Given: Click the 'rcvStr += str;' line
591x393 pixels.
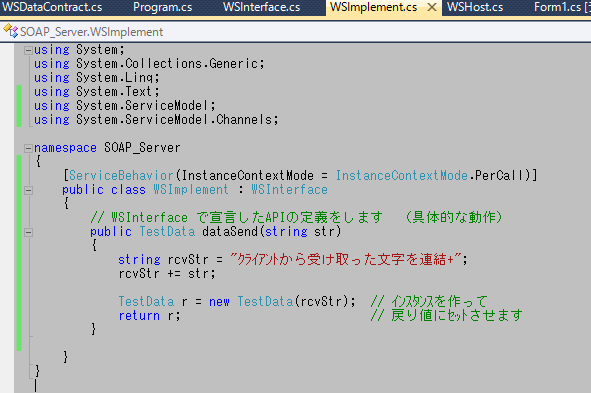Looking at the screenshot, I should 167,273.
